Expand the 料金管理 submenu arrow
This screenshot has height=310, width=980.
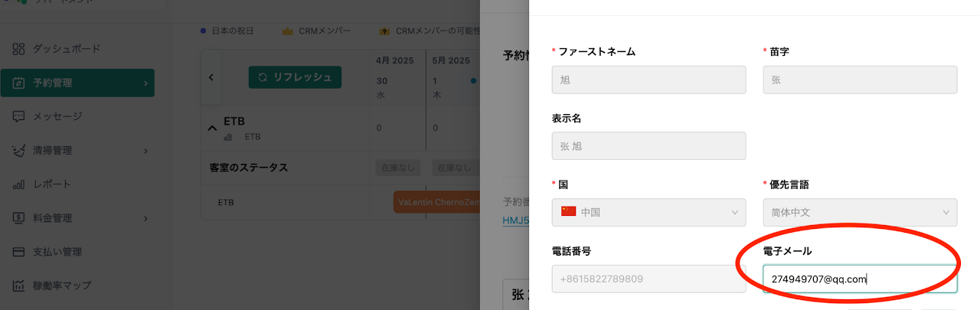click(145, 218)
